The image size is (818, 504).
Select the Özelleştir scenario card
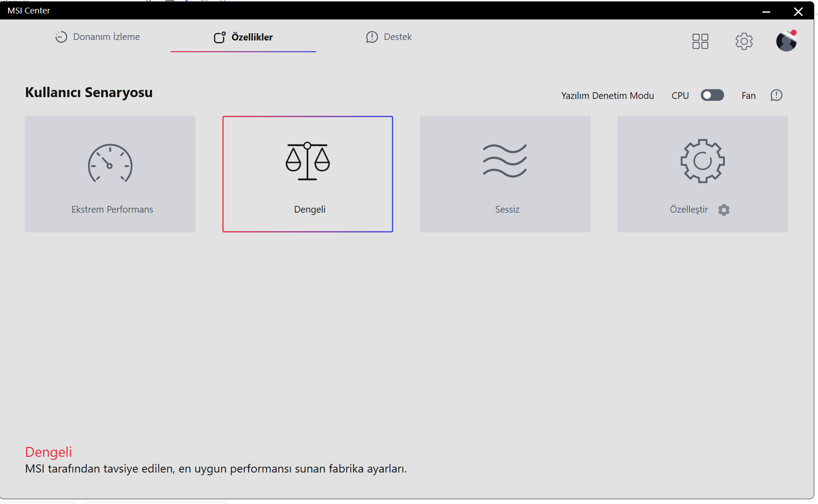coord(702,174)
